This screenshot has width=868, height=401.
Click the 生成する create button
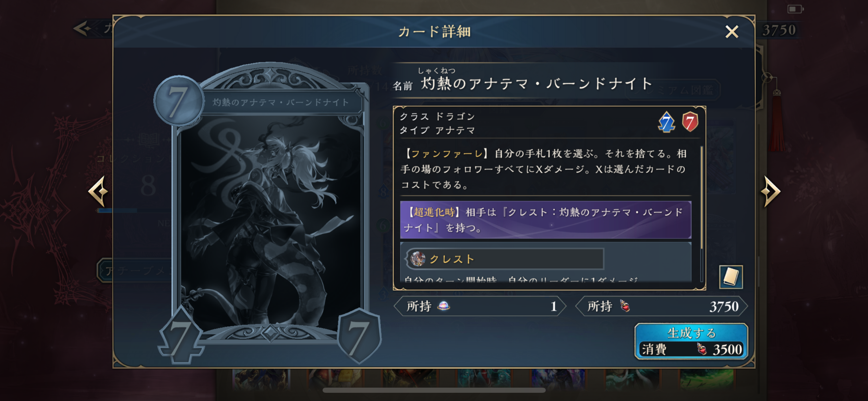[691, 341]
